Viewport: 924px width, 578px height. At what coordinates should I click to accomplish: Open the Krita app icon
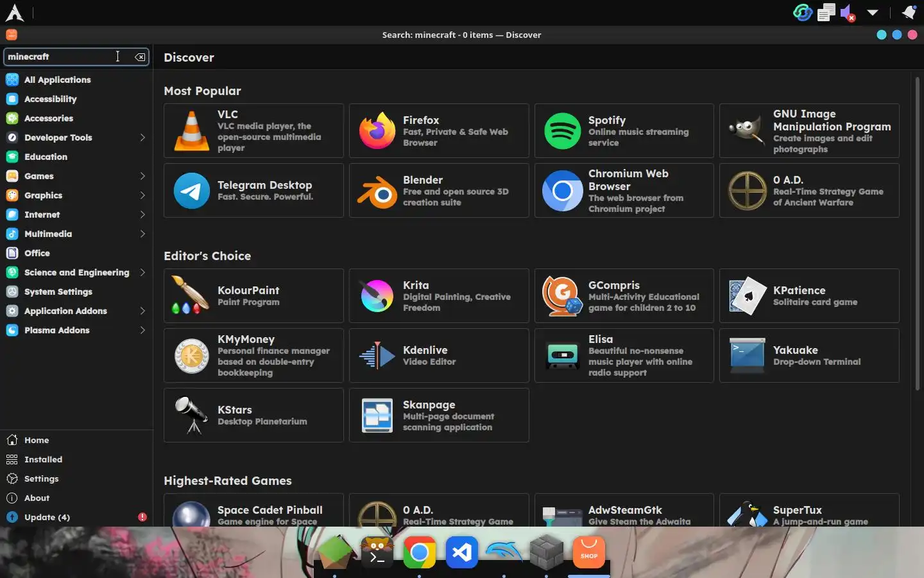coord(377,296)
